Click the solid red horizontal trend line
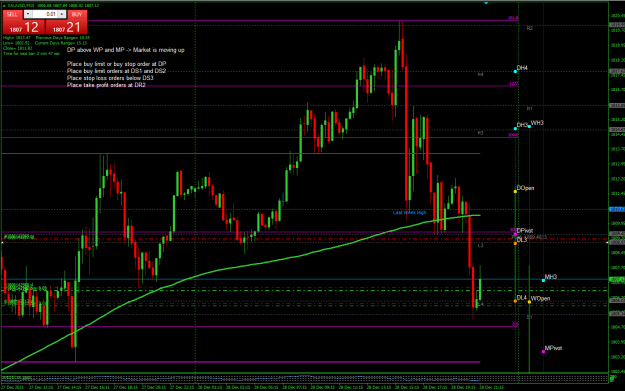625x391 pixels. pyautogui.click(x=241, y=153)
